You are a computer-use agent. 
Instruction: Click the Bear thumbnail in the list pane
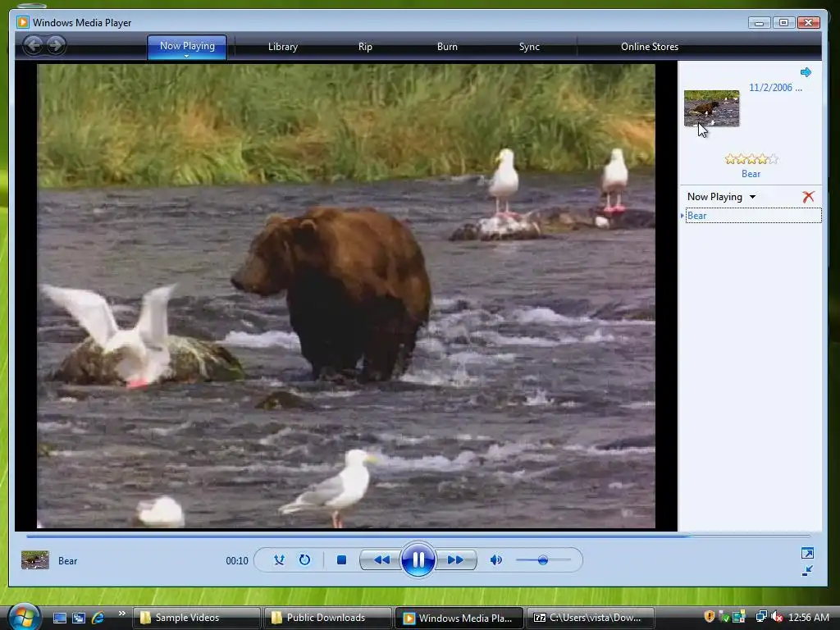tap(711, 108)
